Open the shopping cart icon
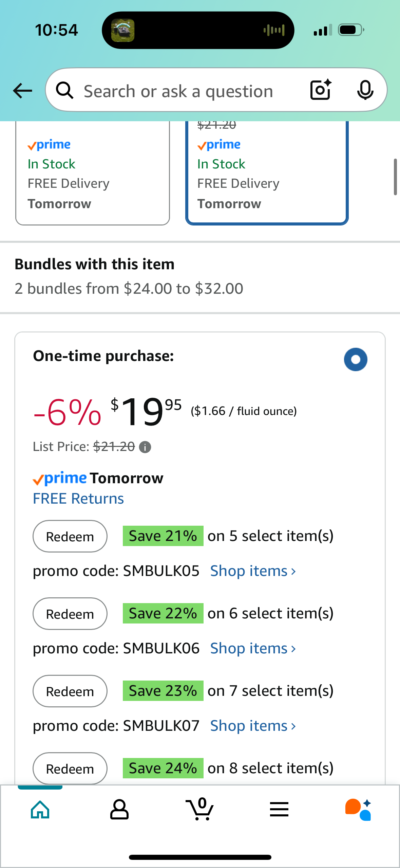Viewport: 400px width, 868px height. [200, 809]
